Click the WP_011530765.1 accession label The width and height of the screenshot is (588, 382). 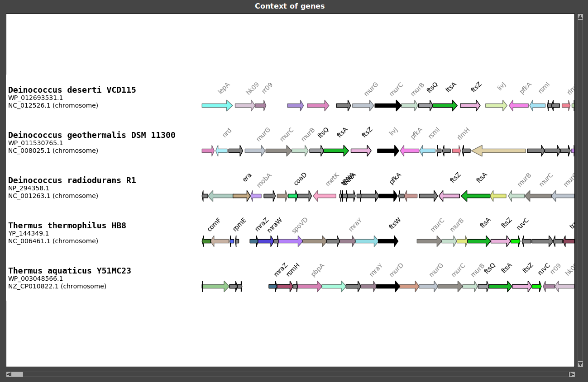point(35,143)
